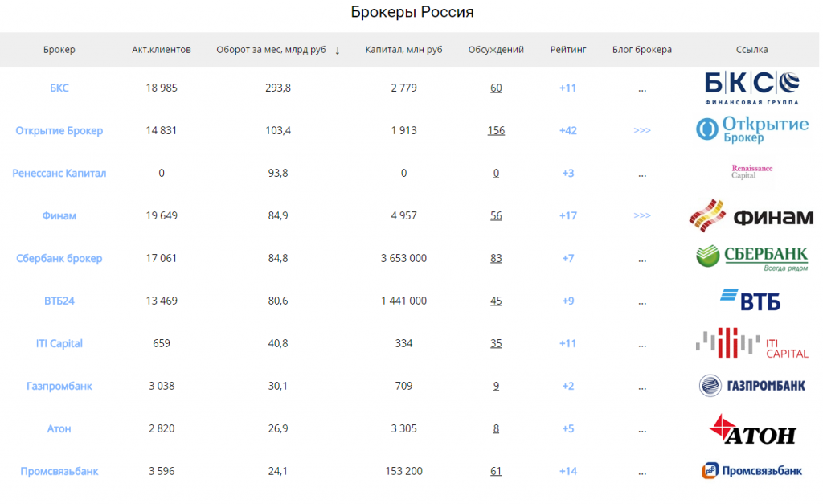823x504 pixels.
Task: Open the Атон broker page
Action: 59,428
